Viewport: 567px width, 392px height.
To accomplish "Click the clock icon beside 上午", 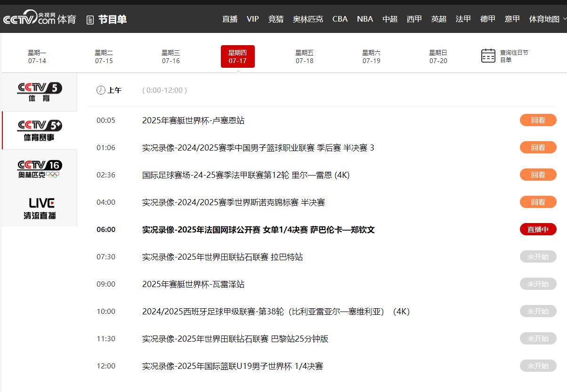I will click(101, 90).
